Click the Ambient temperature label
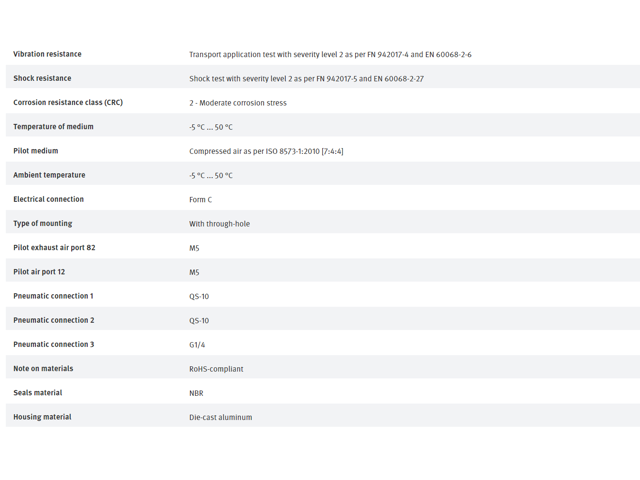 click(49, 175)
